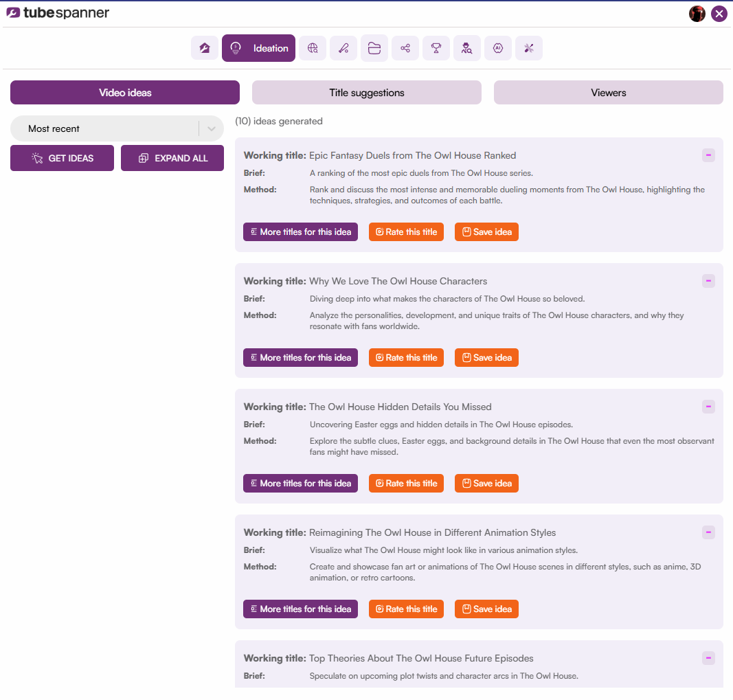Click brief 'Speculate on upcoming plot twists'
This screenshot has height=700, width=733.
pyautogui.click(x=444, y=676)
